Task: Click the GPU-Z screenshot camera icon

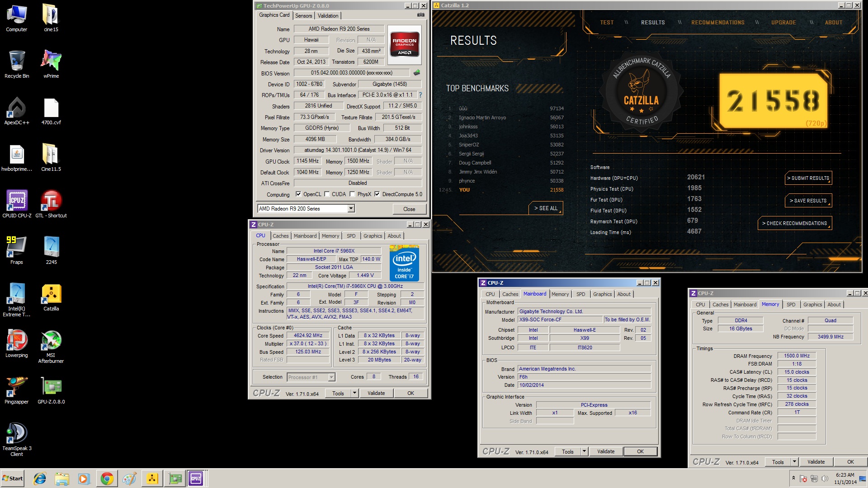Action: [420, 15]
